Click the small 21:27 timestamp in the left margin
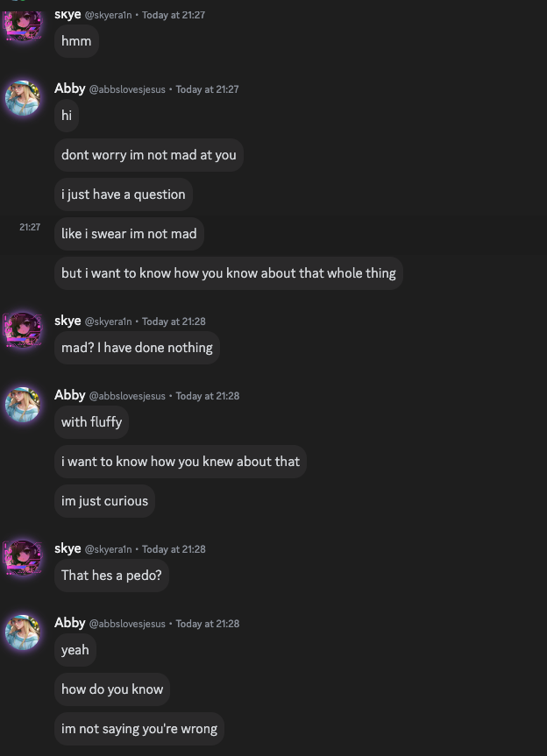 click(30, 227)
